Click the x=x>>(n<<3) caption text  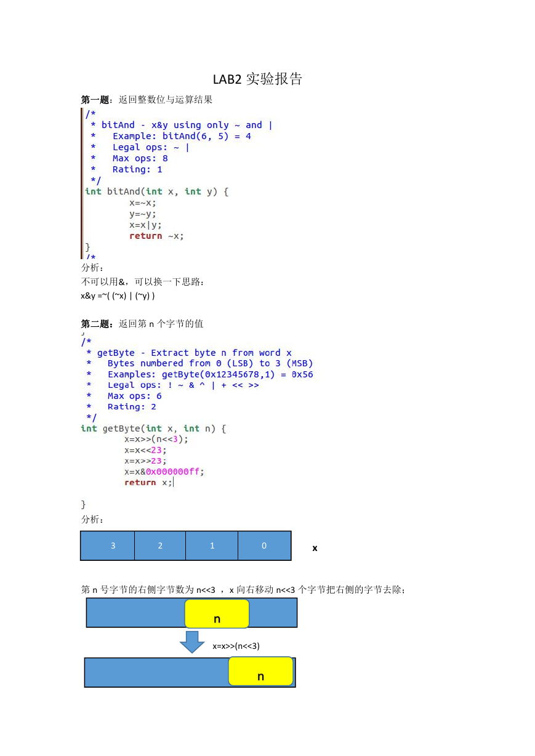(x=236, y=646)
